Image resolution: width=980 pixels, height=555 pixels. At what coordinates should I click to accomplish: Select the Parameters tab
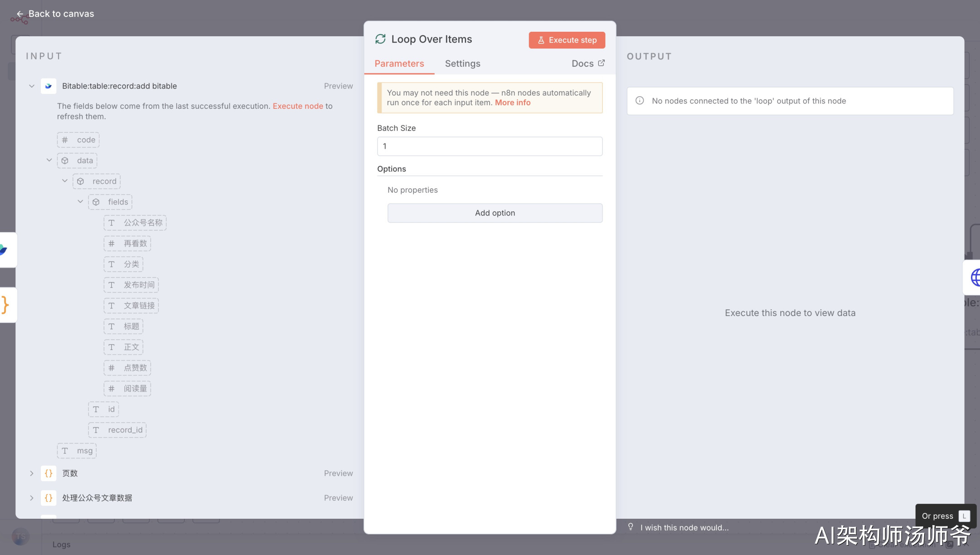point(399,63)
